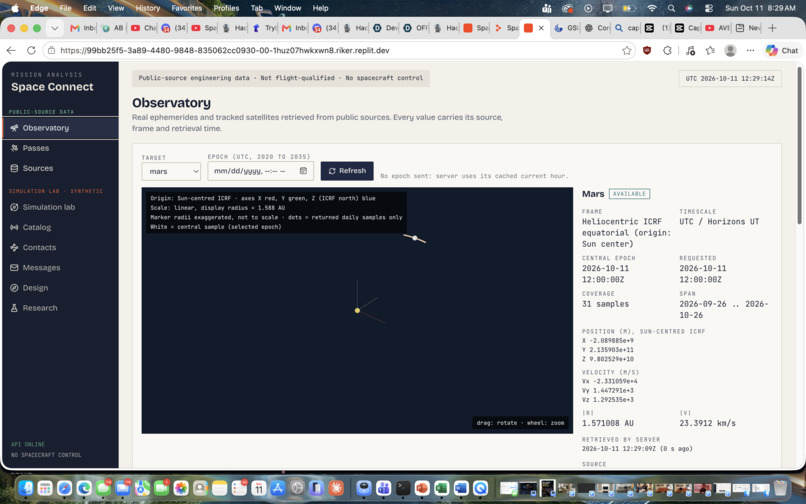Screen dimensions: 806x504
Task: Open the Research flask icon
Action: [14, 308]
